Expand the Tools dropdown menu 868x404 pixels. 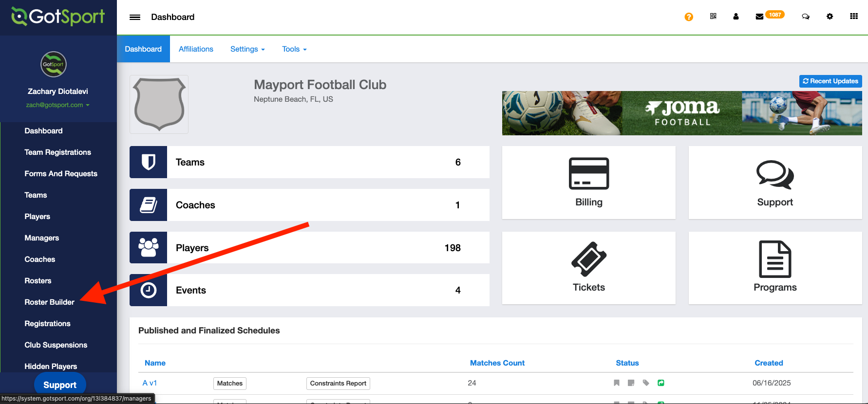point(294,49)
